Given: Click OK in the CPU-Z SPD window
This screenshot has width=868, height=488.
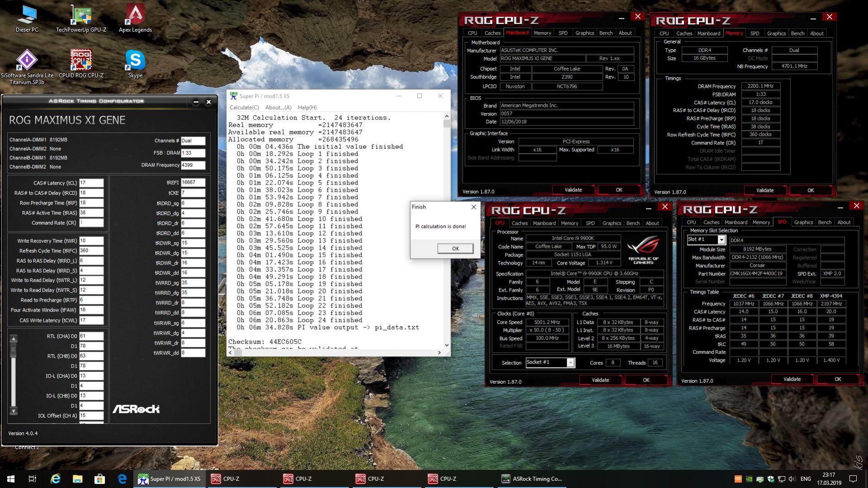Looking at the screenshot, I should point(838,379).
